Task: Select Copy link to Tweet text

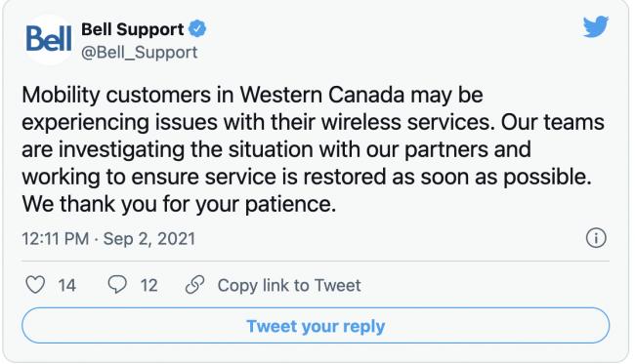Action: [x=289, y=286]
